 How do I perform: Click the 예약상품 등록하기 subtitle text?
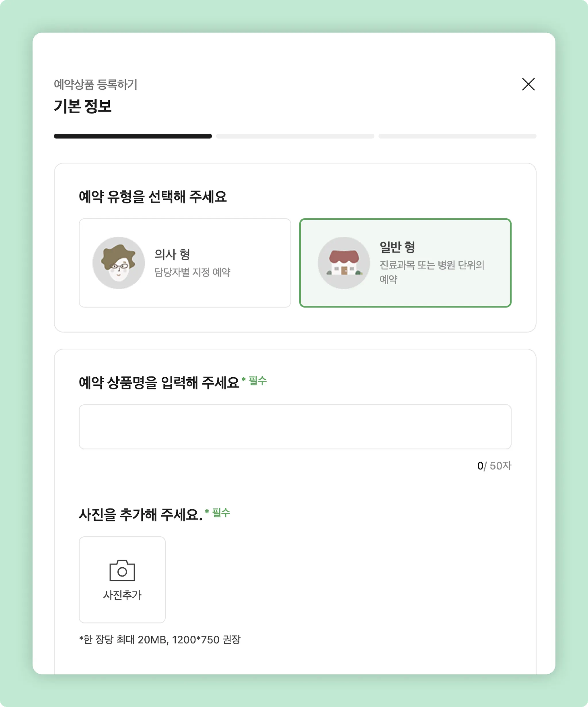point(96,84)
